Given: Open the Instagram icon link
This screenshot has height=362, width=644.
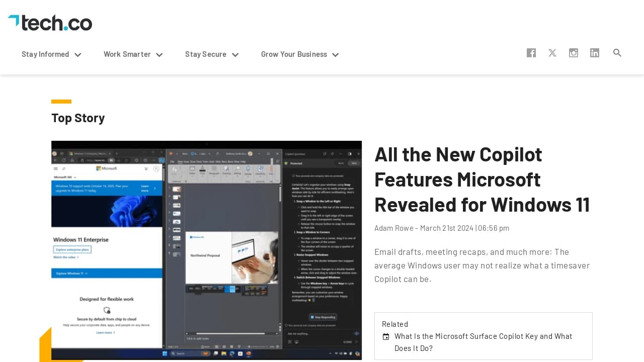Looking at the screenshot, I should click(574, 53).
